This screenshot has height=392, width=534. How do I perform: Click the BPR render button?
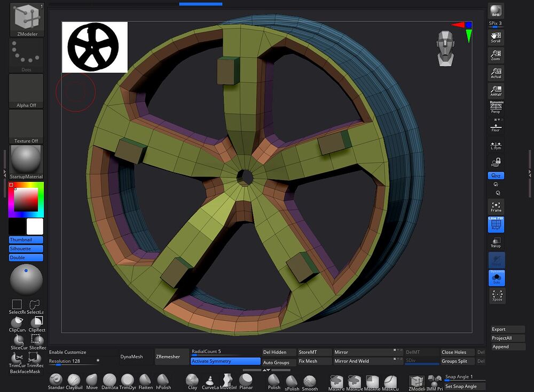coord(496,11)
